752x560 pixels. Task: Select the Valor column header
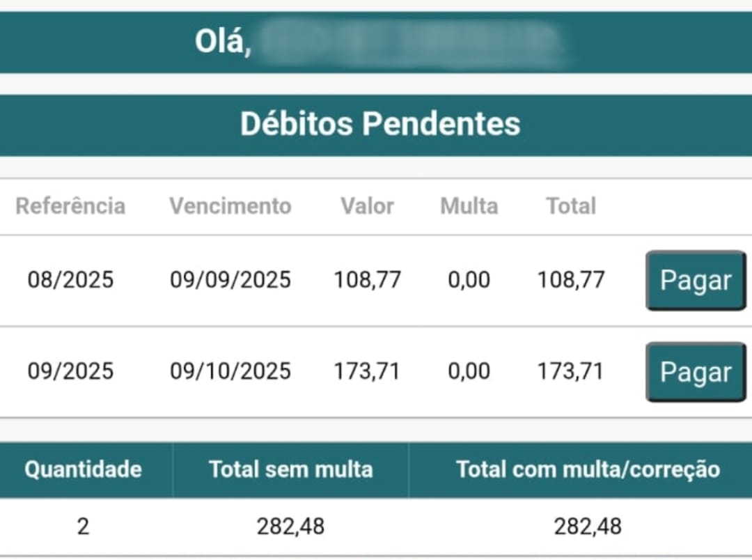(x=367, y=206)
